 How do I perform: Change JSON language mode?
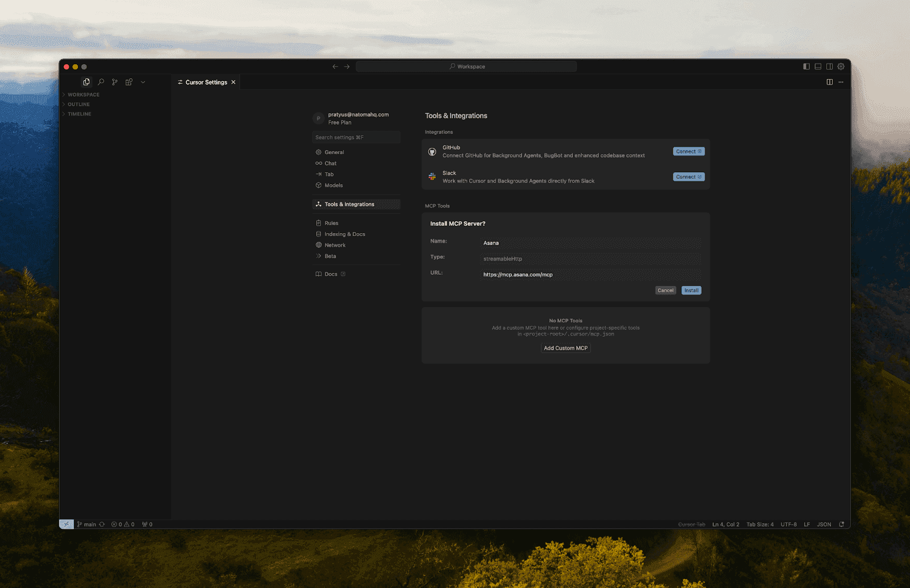coord(824,524)
